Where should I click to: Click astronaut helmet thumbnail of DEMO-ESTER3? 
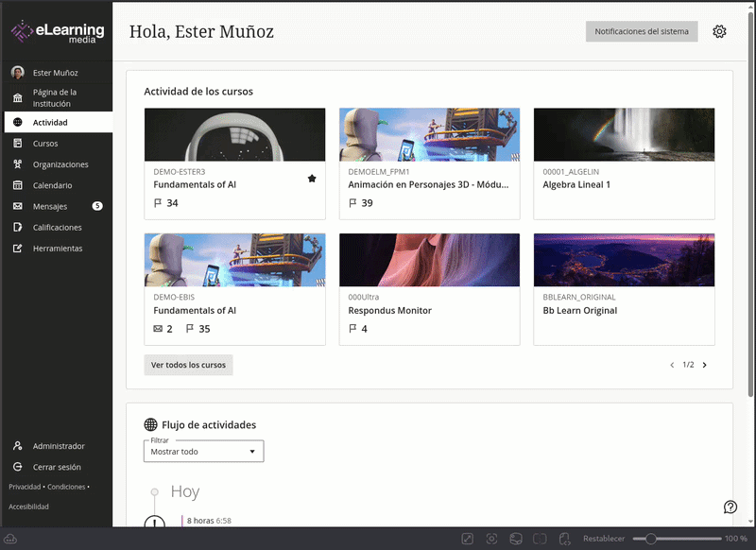click(234, 134)
